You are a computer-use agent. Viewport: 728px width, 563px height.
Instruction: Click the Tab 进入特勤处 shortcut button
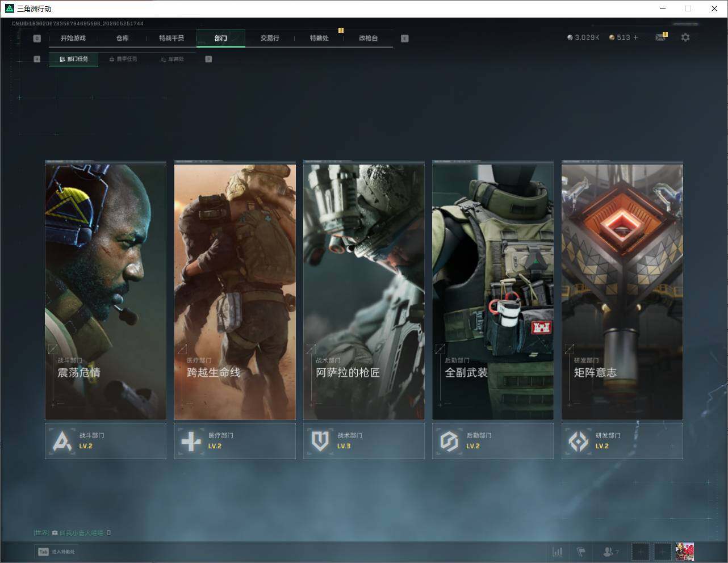(x=56, y=552)
